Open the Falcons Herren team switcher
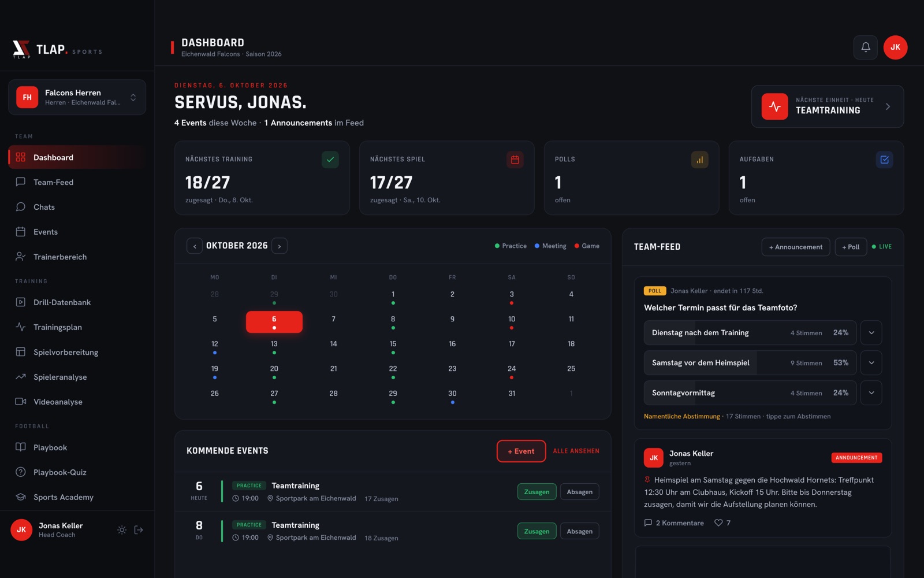Image resolution: width=924 pixels, height=578 pixels. pyautogui.click(x=77, y=97)
